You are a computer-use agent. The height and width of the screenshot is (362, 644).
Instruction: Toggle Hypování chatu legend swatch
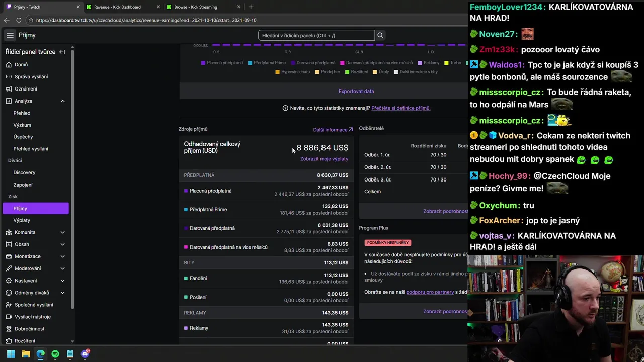tap(277, 72)
